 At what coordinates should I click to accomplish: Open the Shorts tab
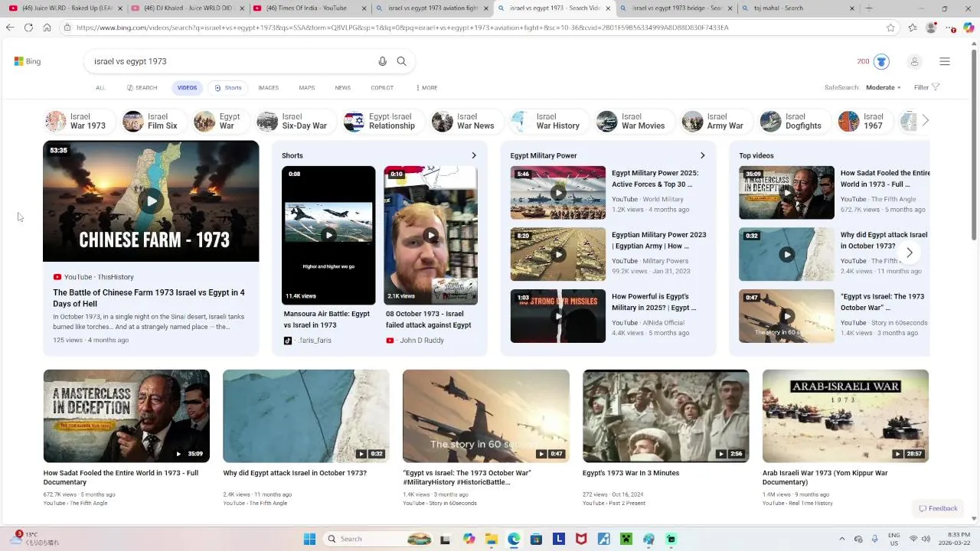click(228, 87)
